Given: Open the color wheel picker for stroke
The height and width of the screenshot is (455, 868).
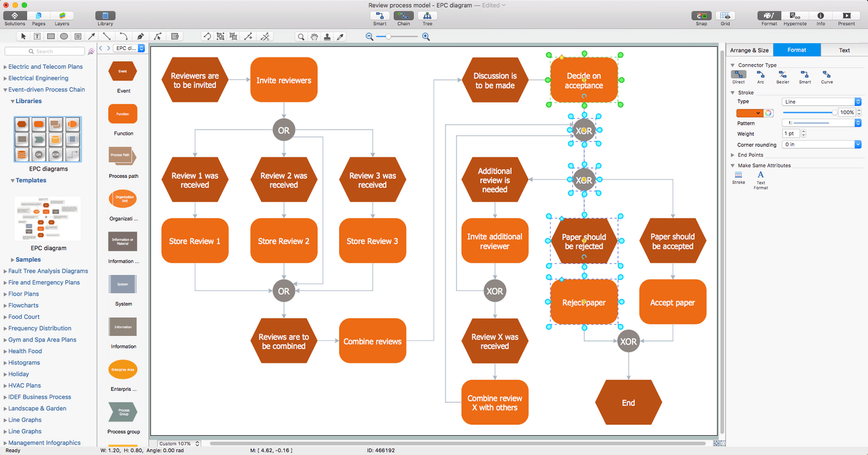Looking at the screenshot, I should 768,113.
